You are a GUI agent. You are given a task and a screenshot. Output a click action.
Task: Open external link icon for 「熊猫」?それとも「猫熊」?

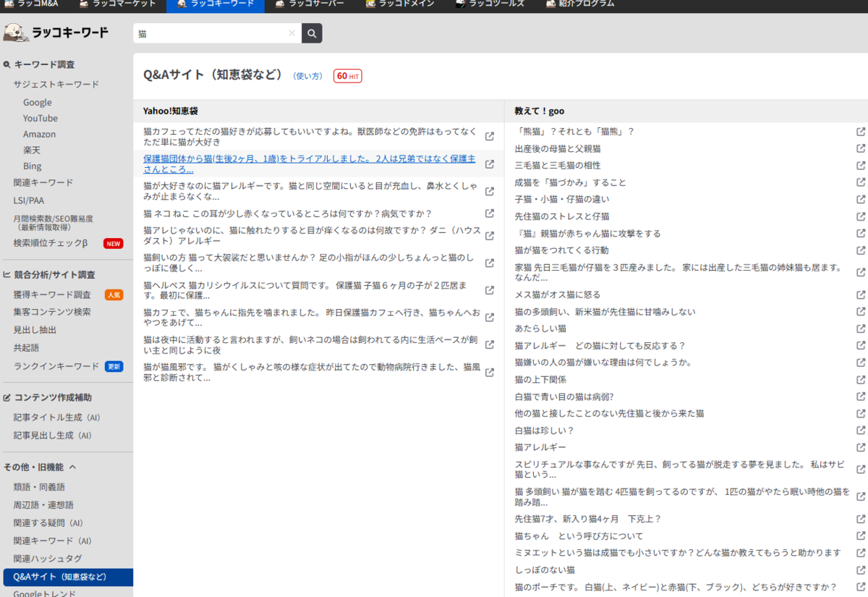tap(861, 132)
